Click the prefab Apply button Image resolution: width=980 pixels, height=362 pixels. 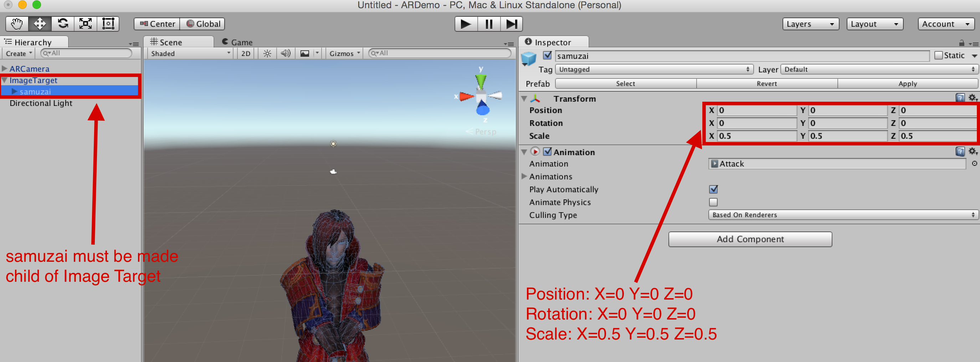click(907, 84)
